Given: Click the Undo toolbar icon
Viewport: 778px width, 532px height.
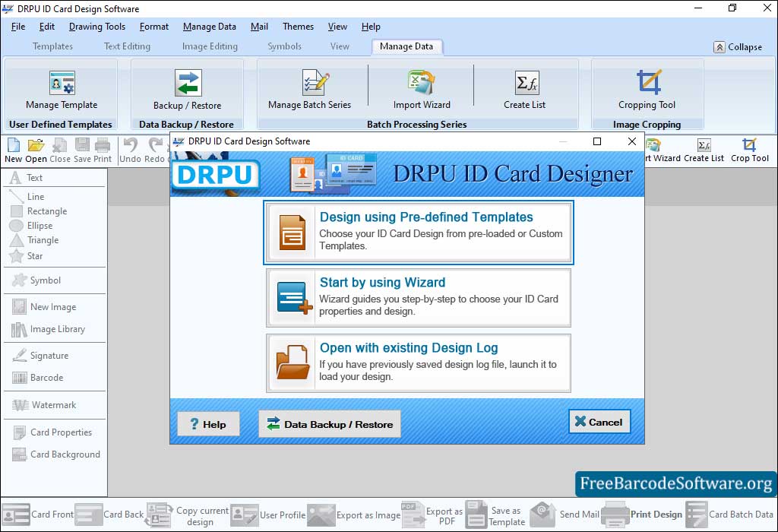Looking at the screenshot, I should coord(130,150).
